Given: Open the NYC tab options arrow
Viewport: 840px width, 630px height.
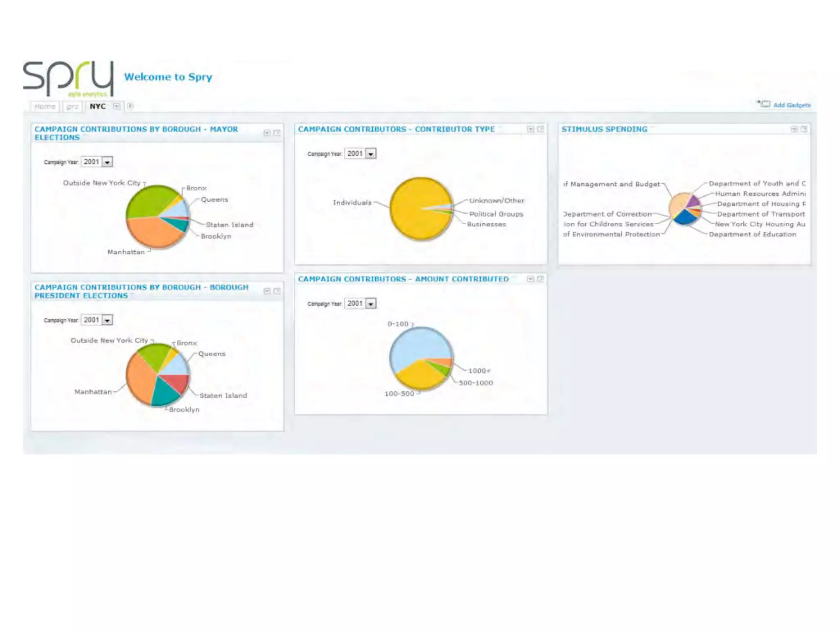Looking at the screenshot, I should (x=116, y=106).
